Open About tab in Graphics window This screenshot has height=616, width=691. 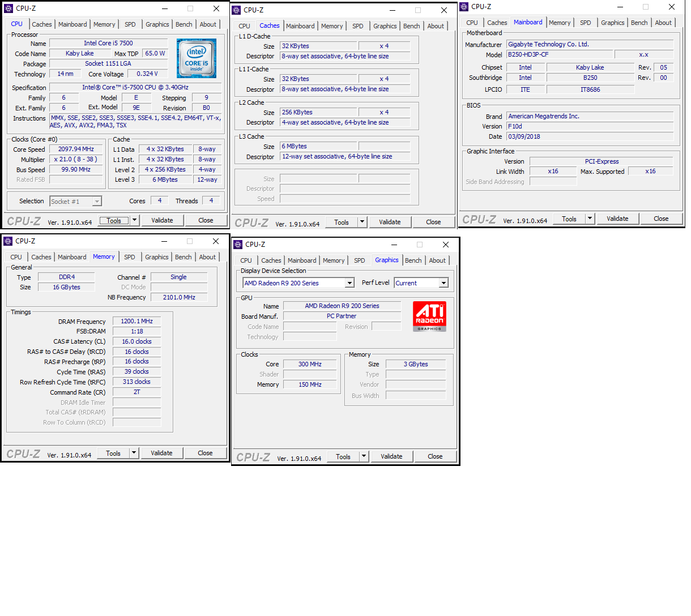click(x=437, y=260)
